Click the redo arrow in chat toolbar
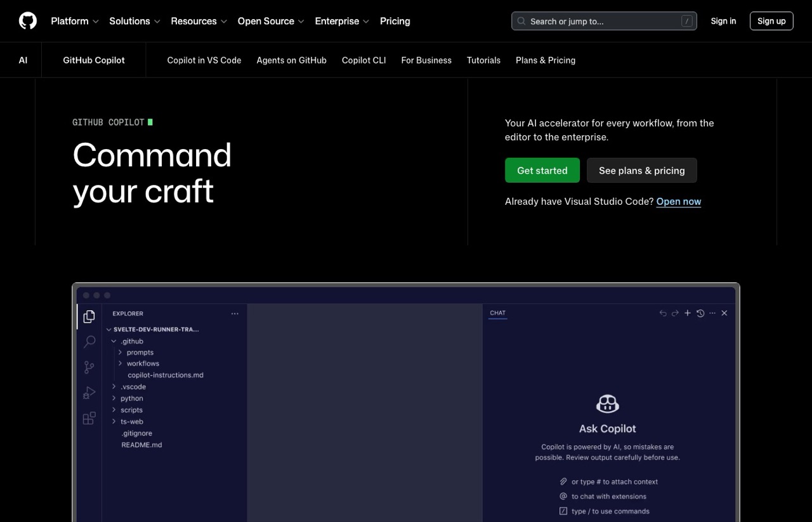This screenshot has height=522, width=812. (675, 313)
